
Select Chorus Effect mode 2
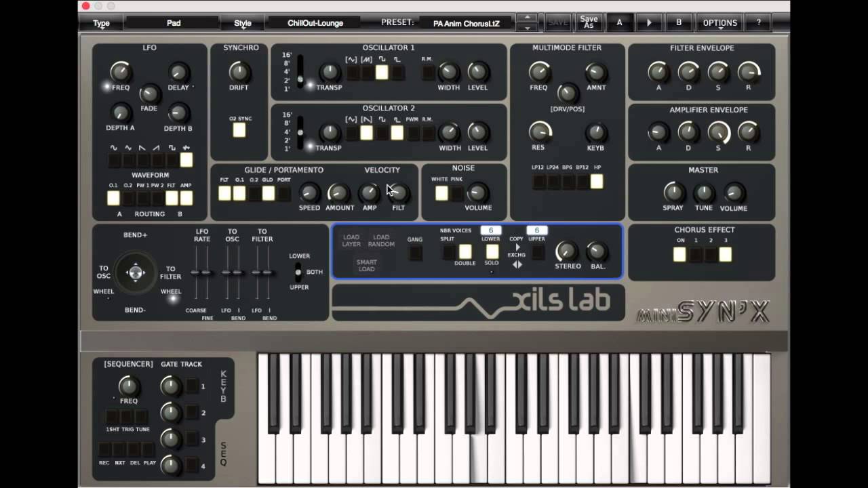pos(711,254)
